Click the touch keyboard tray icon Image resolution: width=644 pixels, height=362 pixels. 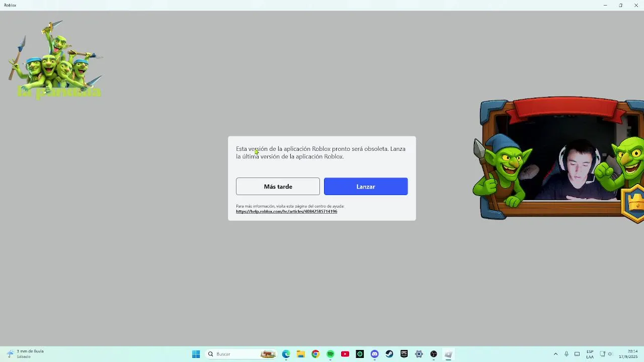[x=577, y=354]
